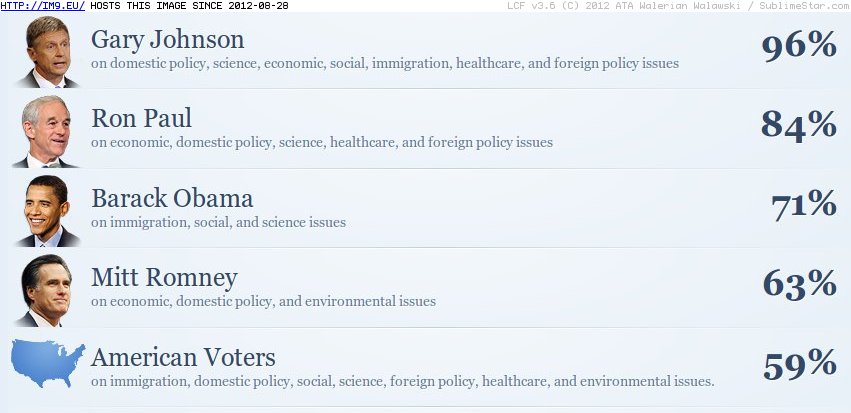Click the SublimeStar.com watermark text
This screenshot has width=851, height=413.
pyautogui.click(x=805, y=6)
